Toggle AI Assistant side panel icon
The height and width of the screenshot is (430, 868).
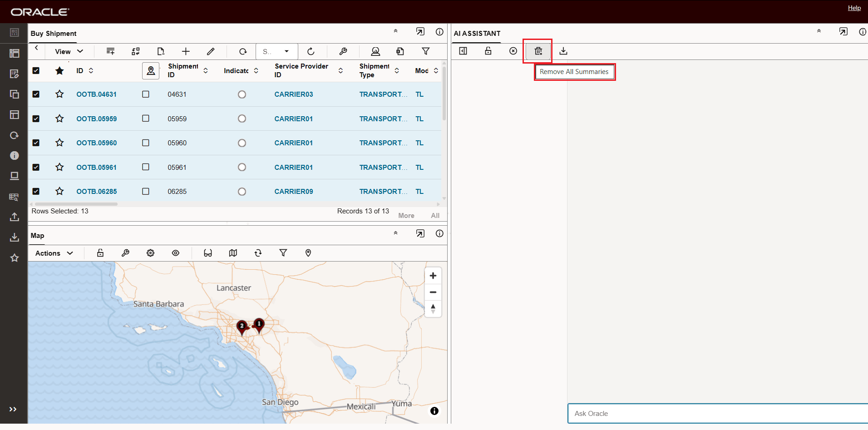click(x=463, y=51)
